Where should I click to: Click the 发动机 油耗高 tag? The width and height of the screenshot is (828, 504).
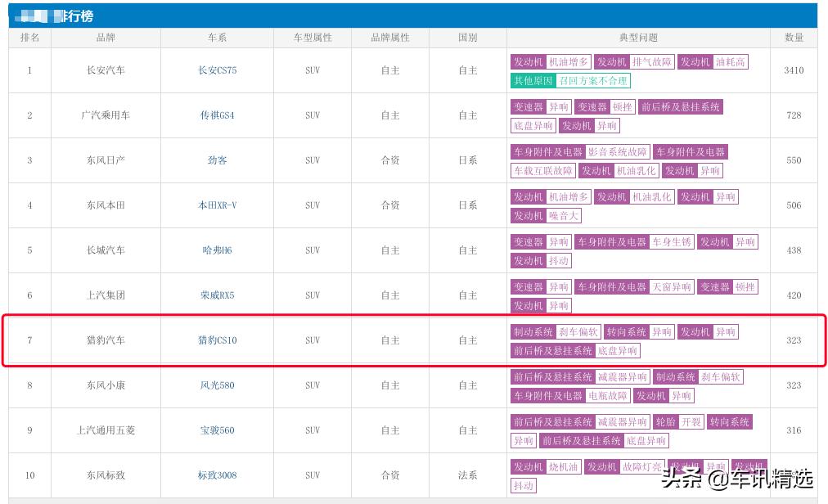(x=713, y=62)
